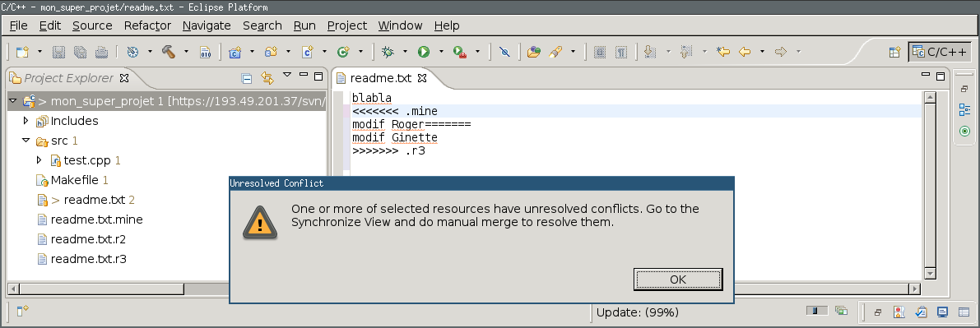Click the Save floppy disk icon

point(58,52)
